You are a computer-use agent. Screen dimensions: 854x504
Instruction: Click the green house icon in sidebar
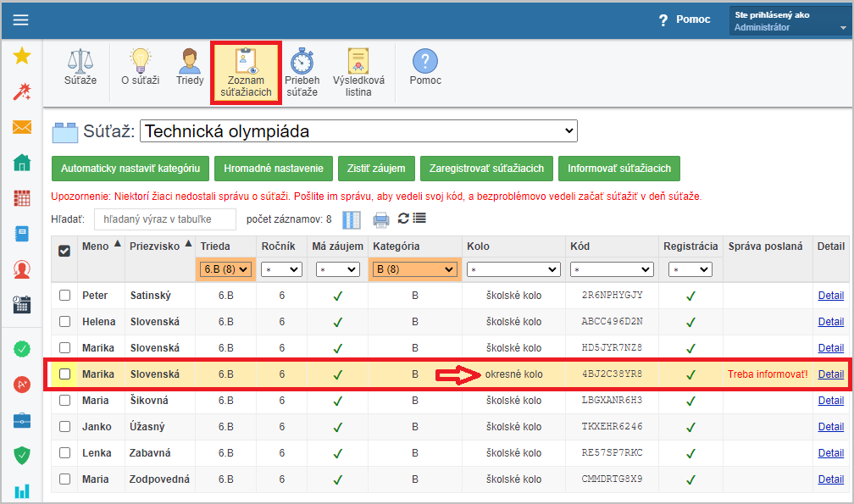[22, 163]
